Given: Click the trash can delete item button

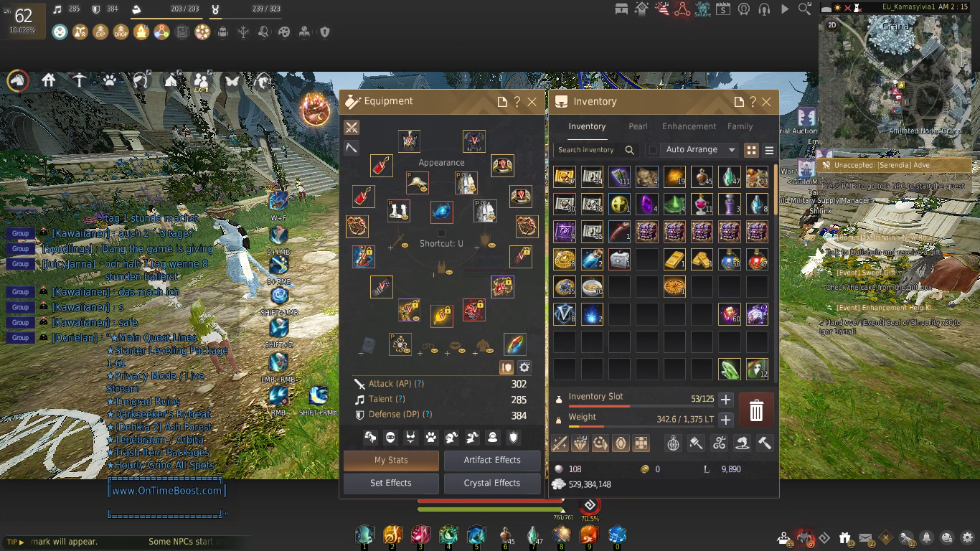Looking at the screenshot, I should pos(756,411).
